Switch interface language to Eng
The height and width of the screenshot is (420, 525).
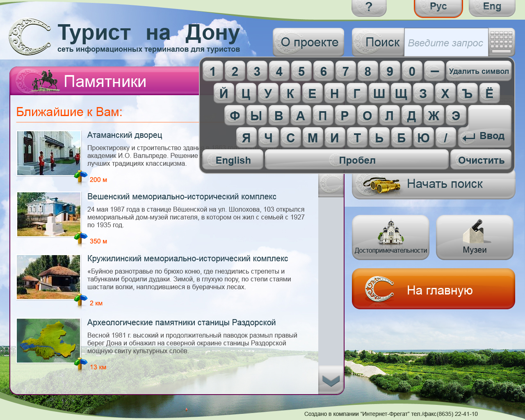pos(491,7)
